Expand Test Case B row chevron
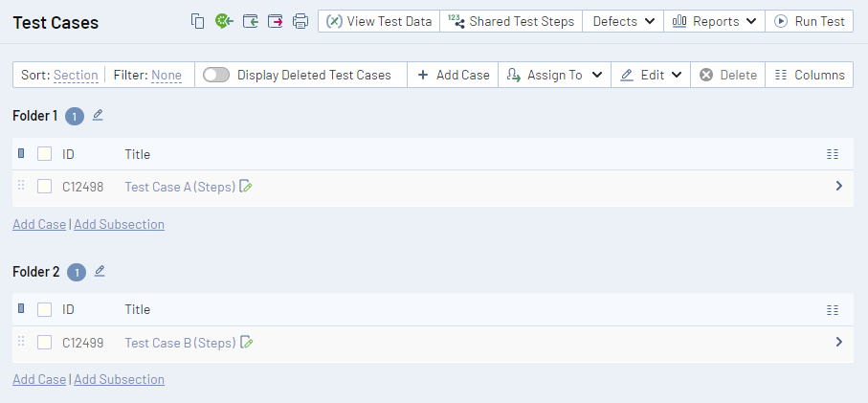This screenshot has width=868, height=403. pyautogui.click(x=838, y=342)
